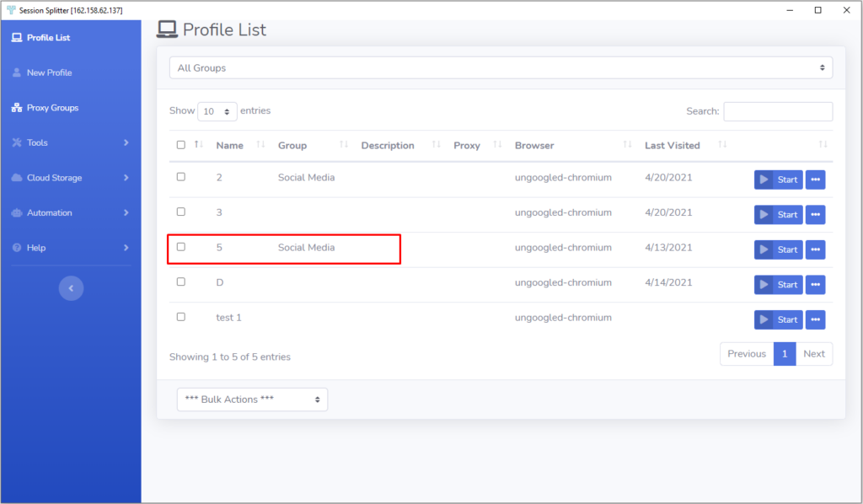Image resolution: width=863 pixels, height=504 pixels.
Task: Click sort arrows beside header checkbox
Action: (x=199, y=144)
